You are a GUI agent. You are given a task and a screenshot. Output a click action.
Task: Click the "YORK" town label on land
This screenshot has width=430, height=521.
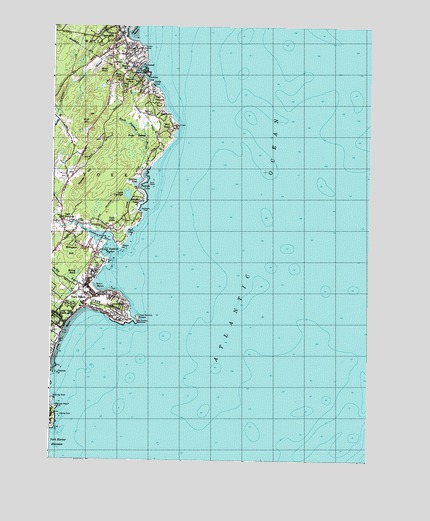point(106,174)
